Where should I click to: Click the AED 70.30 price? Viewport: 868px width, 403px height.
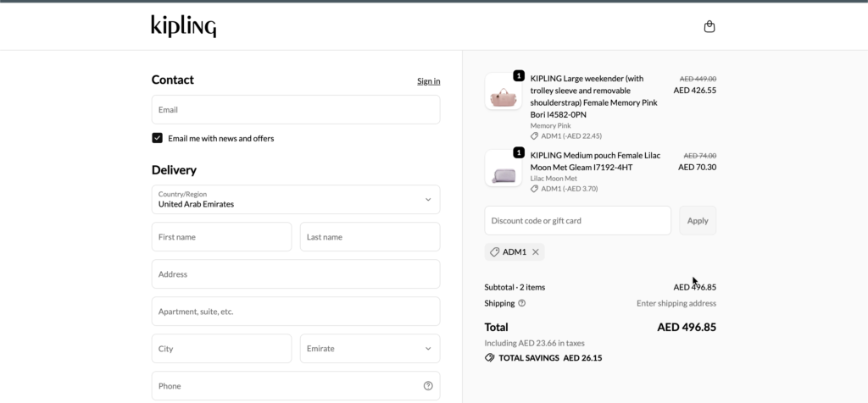[697, 167]
